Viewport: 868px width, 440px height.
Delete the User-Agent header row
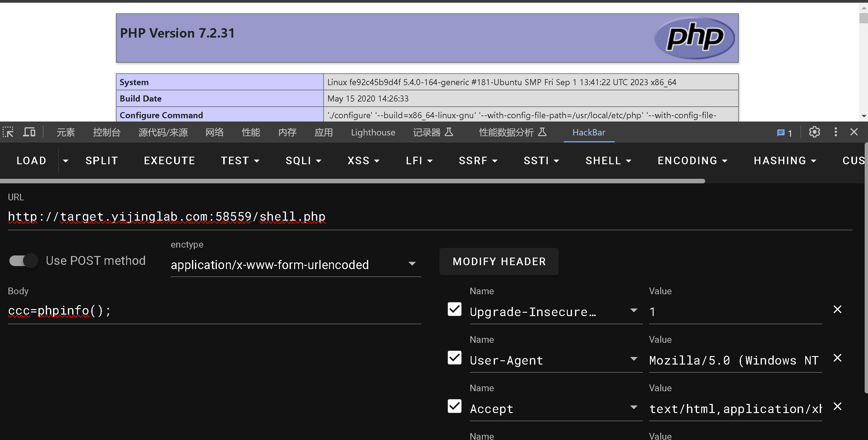click(837, 358)
